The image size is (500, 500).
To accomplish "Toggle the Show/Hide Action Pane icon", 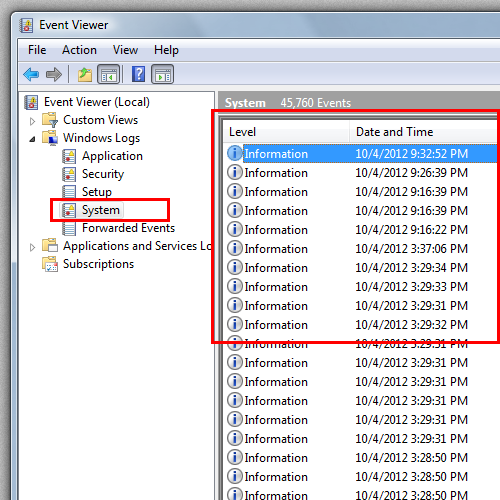I will [162, 74].
